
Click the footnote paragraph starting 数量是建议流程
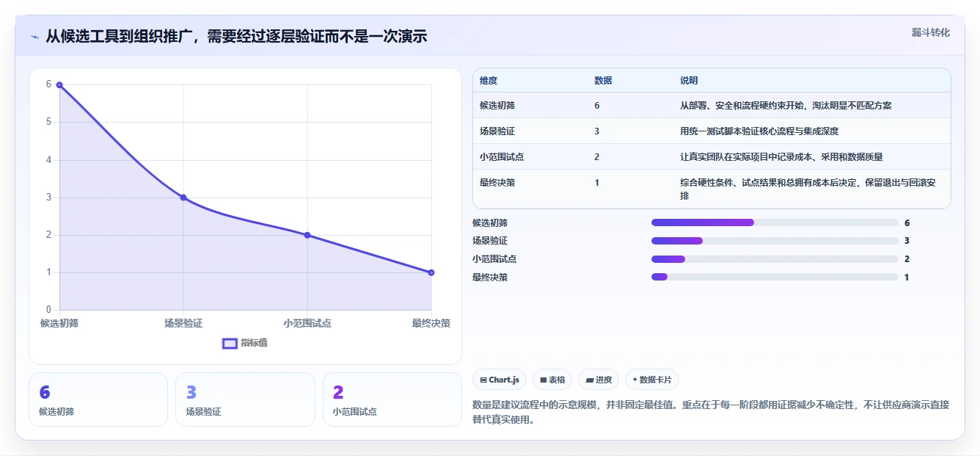[x=711, y=412]
